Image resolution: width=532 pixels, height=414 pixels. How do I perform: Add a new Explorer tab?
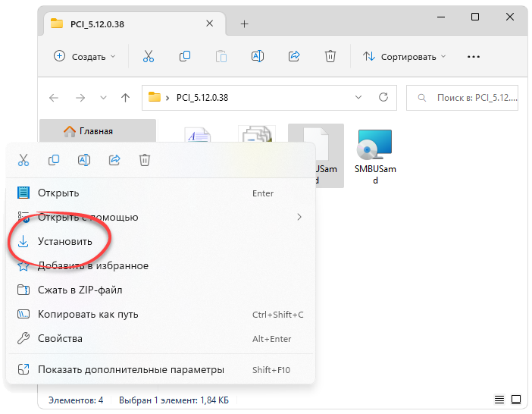[244, 24]
